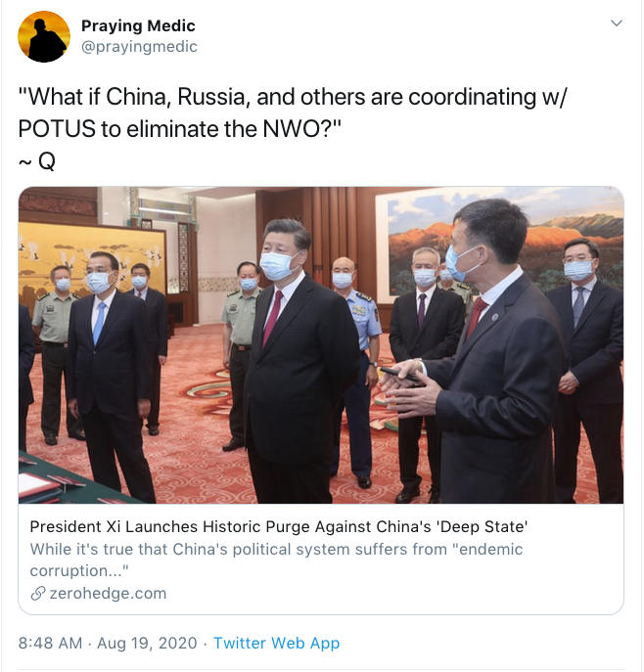Screen dimensions: 644x672
Task: Click the Praying Medic display name
Action: pos(138,25)
